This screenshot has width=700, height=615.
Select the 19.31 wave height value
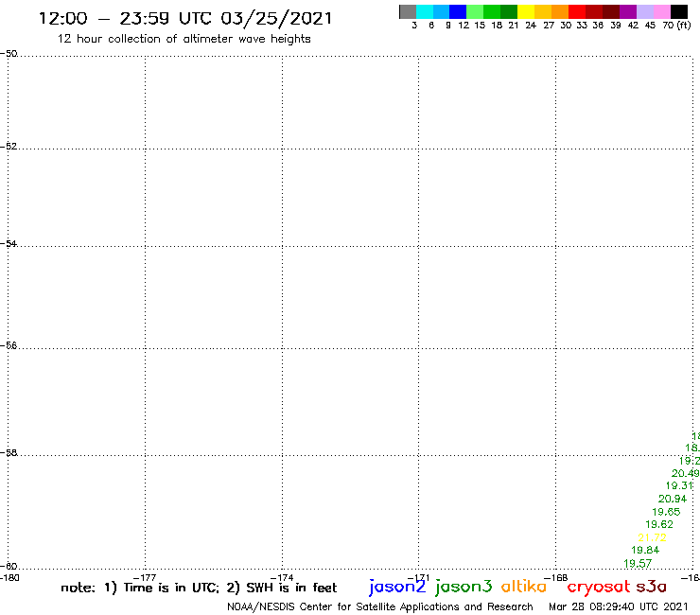pyautogui.click(x=679, y=486)
